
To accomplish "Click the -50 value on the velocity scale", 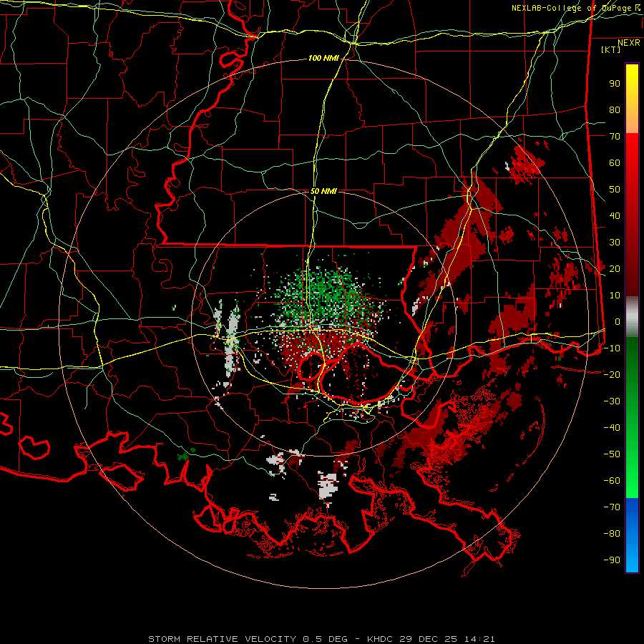I will [612, 454].
